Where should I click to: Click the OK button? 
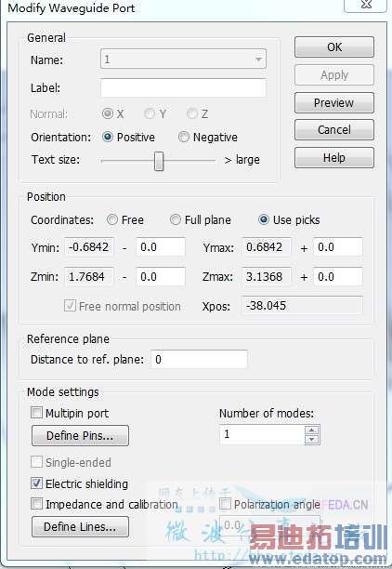pos(334,47)
